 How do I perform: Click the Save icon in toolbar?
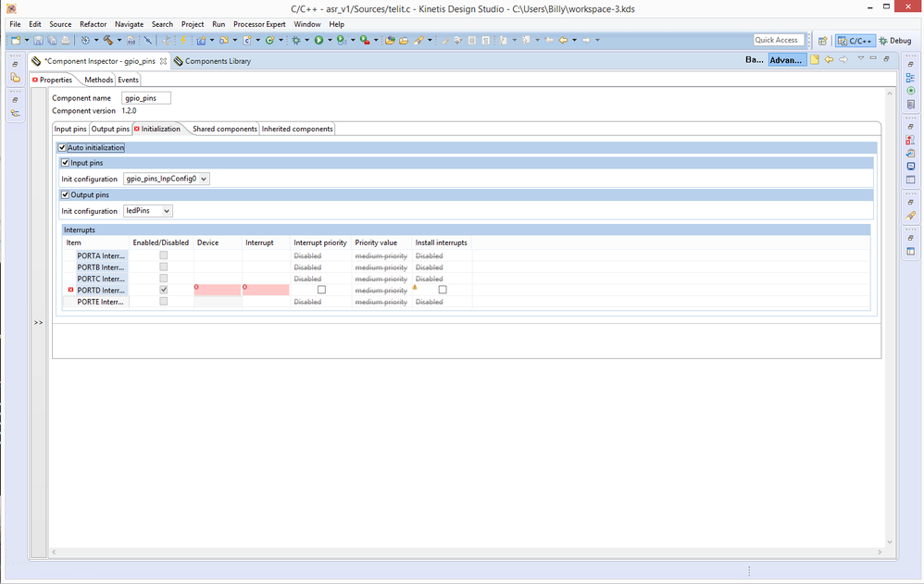[38, 40]
